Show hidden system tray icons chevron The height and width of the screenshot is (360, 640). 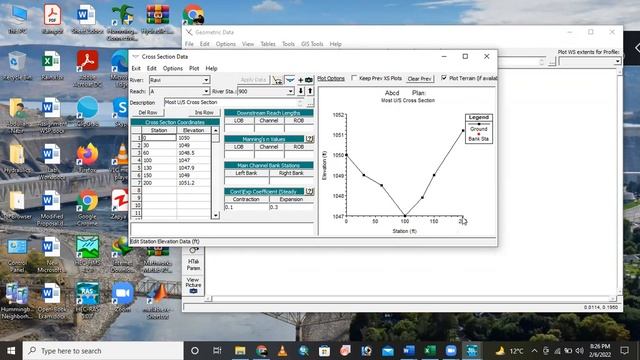tap(534, 351)
